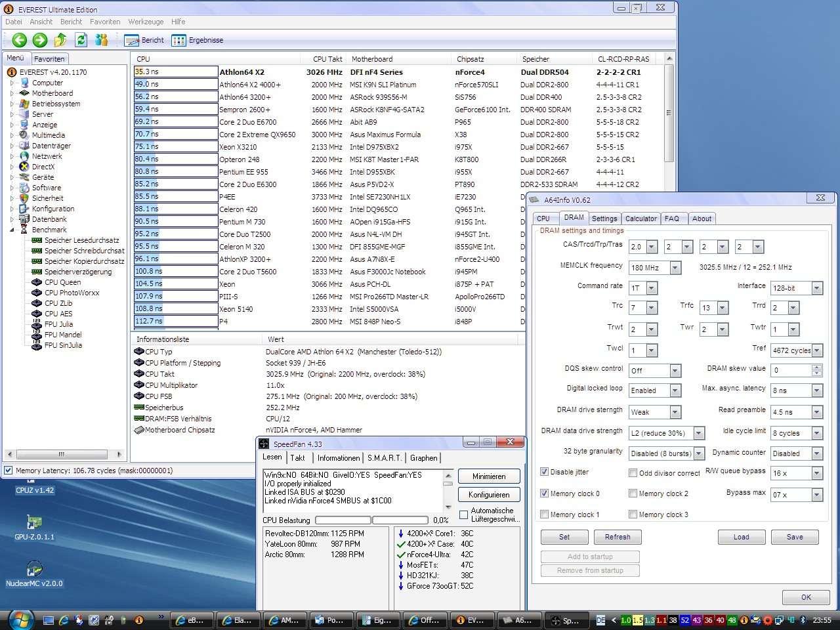Viewport: 840px width, 630px height.
Task: Open the FPU Julia benchmark
Action: pos(59,324)
